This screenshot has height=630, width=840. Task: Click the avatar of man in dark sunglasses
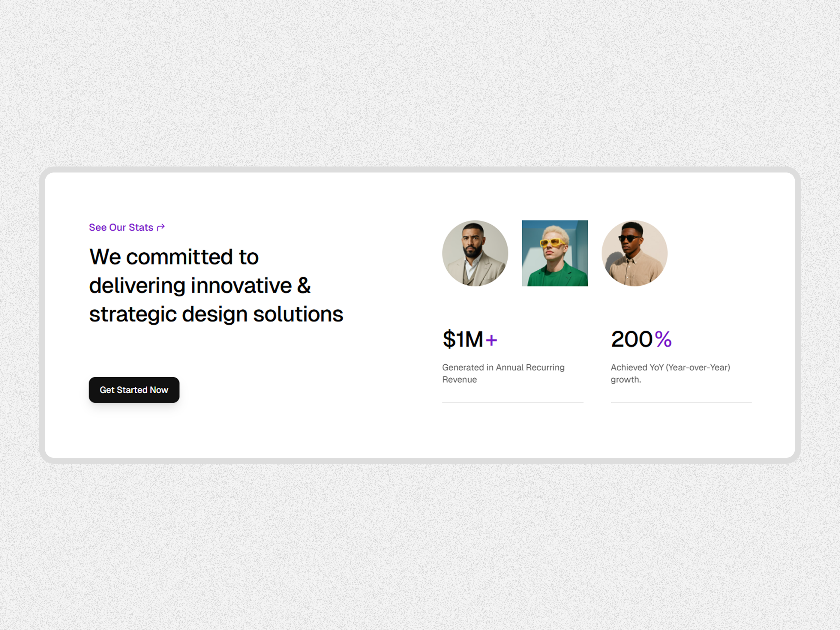pyautogui.click(x=634, y=253)
